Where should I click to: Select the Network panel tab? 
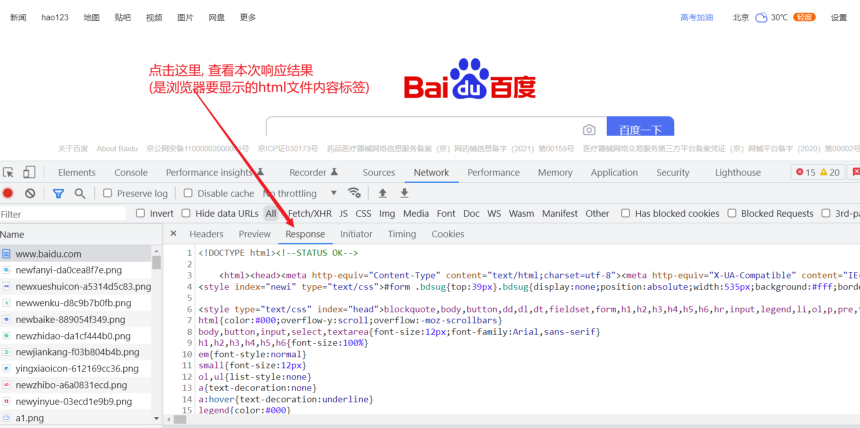pyautogui.click(x=431, y=172)
